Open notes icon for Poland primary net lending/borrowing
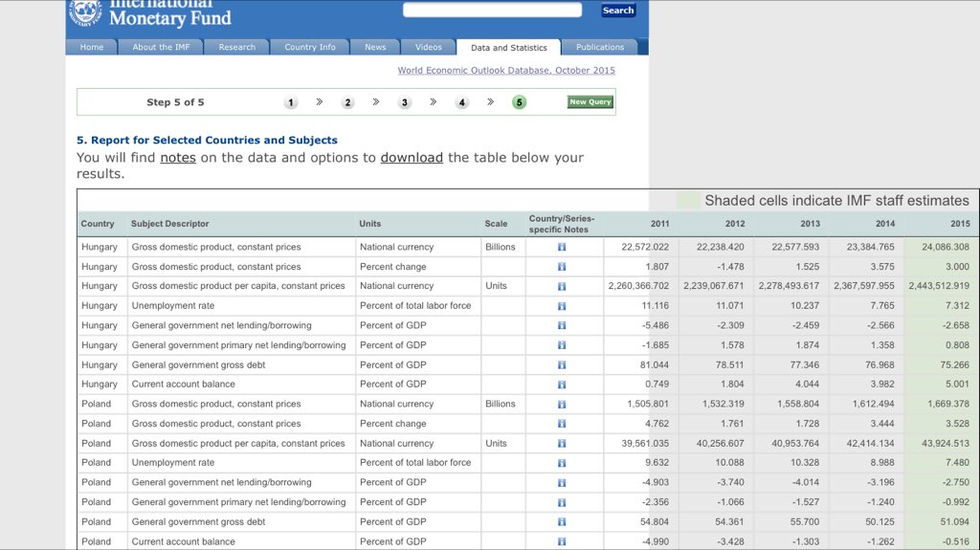980x550 pixels. [x=562, y=502]
